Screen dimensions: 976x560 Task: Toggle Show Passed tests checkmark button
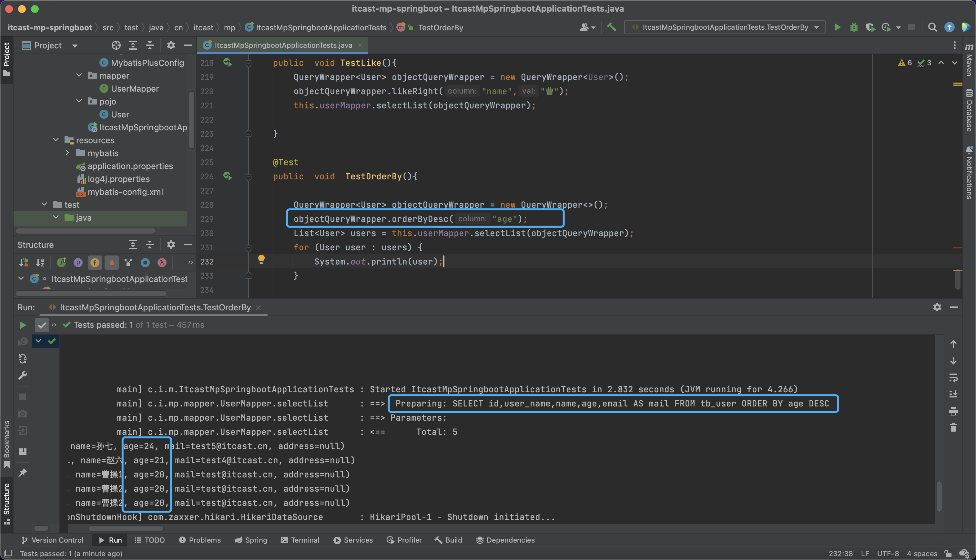(42, 325)
